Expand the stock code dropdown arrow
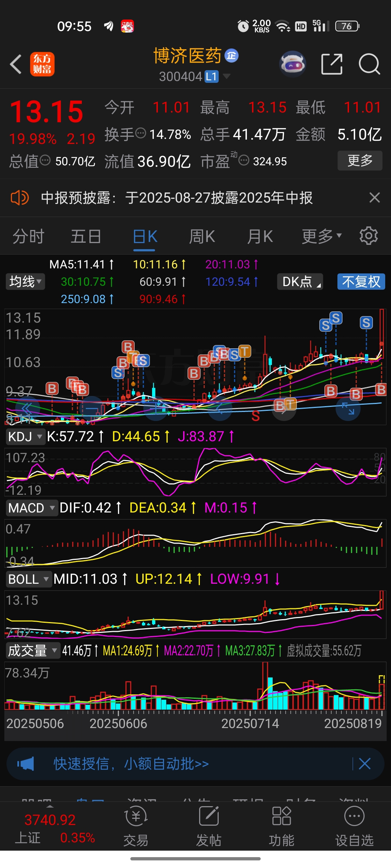The image size is (391, 868). point(227,76)
